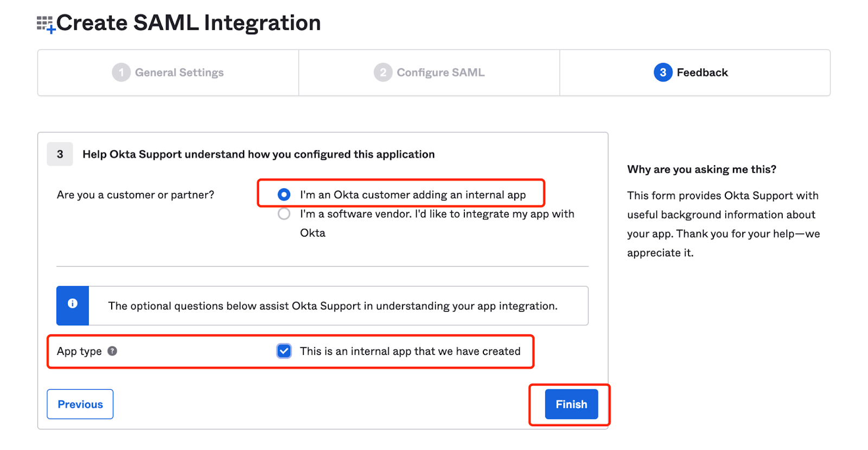Click the blue info icon in notice banner
This screenshot has width=868, height=450.
coord(73,304)
